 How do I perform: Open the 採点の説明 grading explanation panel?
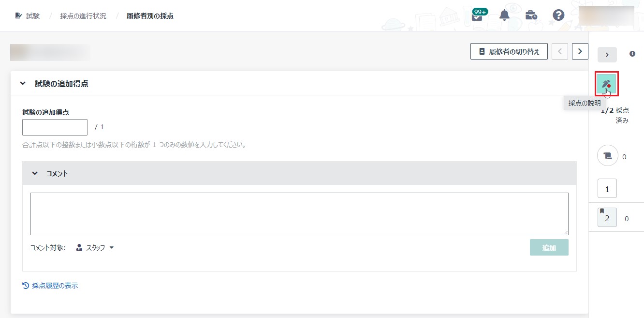(607, 83)
